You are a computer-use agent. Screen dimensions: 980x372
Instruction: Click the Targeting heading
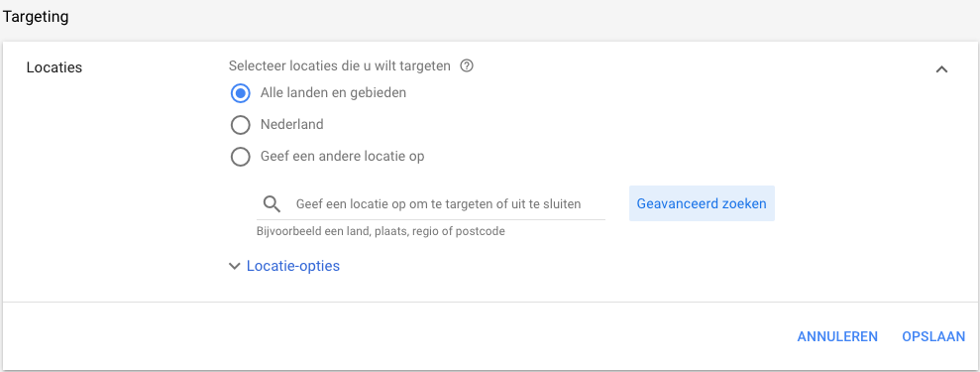click(35, 17)
